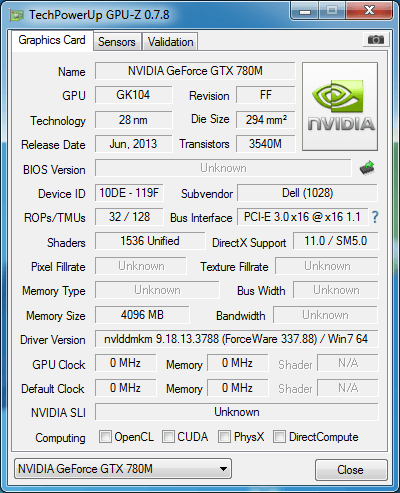Click Memory field in Default Clock row

pyautogui.click(x=238, y=388)
